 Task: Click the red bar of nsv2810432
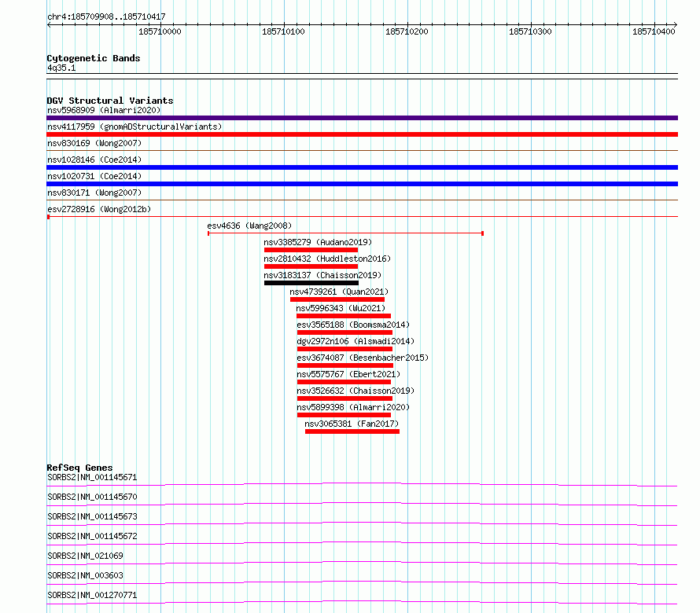click(311, 266)
